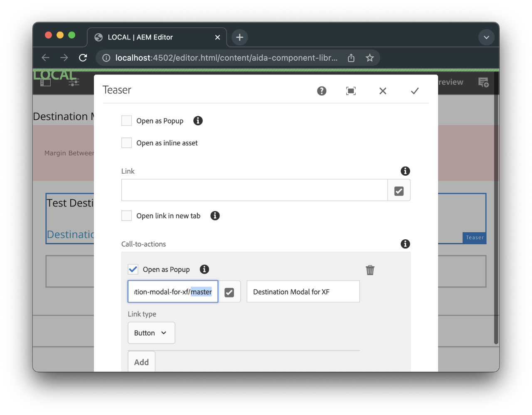Open path picker for call-to-action link
Viewport: 532px width, 415px height.
pyautogui.click(x=229, y=292)
